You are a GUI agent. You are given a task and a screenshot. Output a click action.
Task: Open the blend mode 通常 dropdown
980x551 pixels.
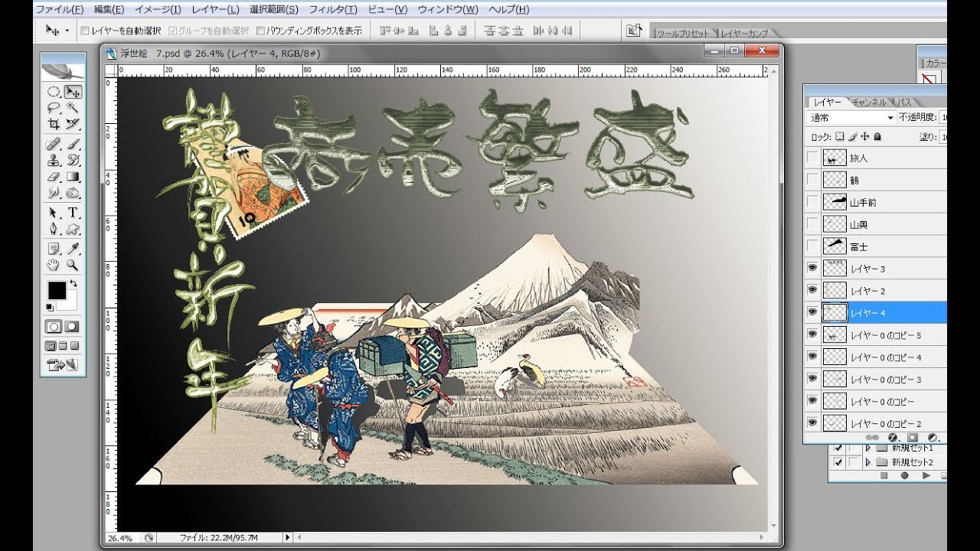(851, 118)
